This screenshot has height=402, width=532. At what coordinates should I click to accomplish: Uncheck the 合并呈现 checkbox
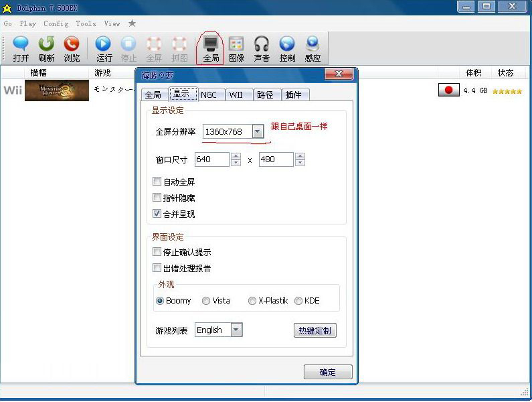pos(157,214)
